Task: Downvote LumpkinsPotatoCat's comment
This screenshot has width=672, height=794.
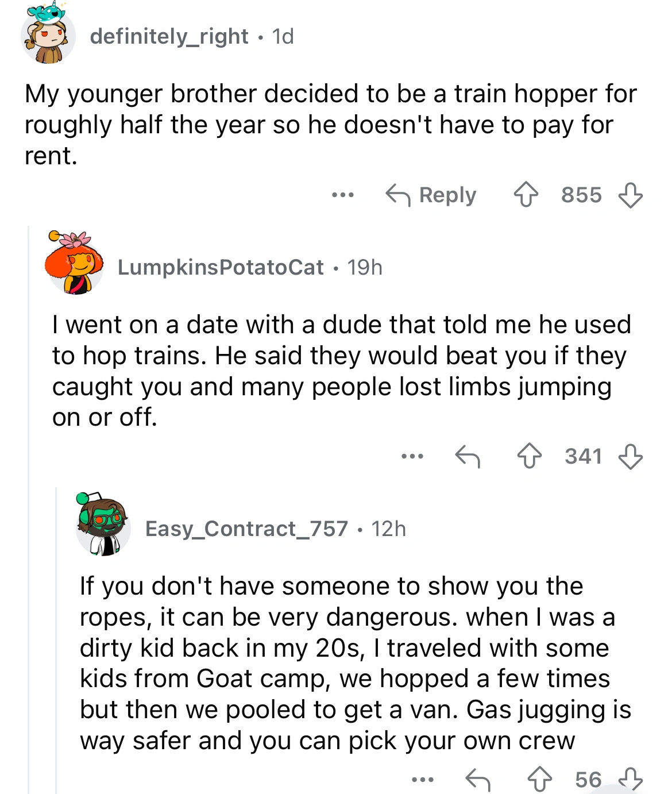Action: point(630,457)
